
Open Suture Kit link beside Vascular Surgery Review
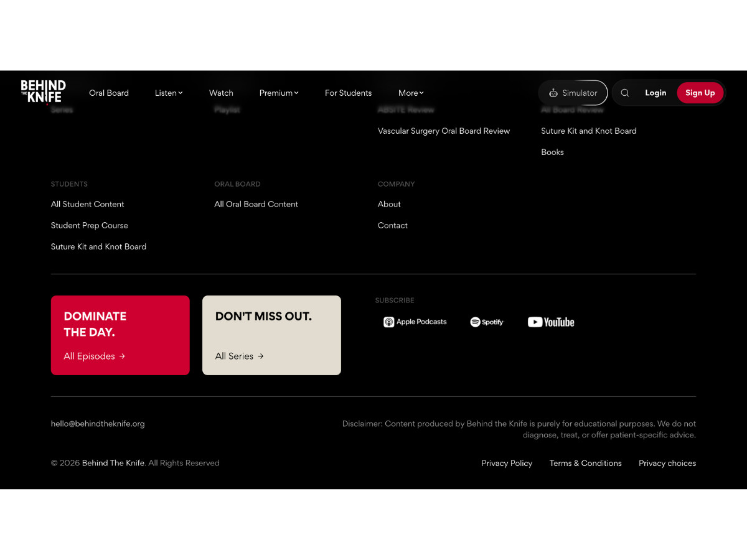pyautogui.click(x=589, y=131)
